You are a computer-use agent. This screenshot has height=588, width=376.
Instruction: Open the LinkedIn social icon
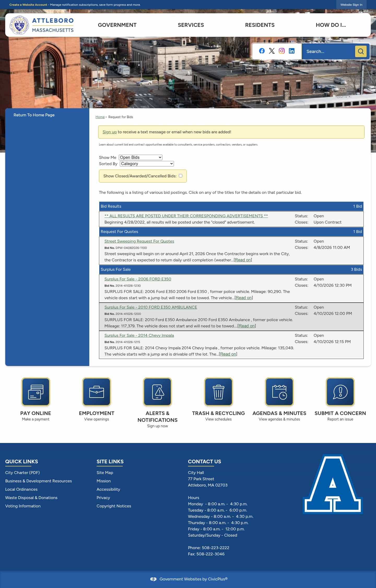[x=292, y=51]
